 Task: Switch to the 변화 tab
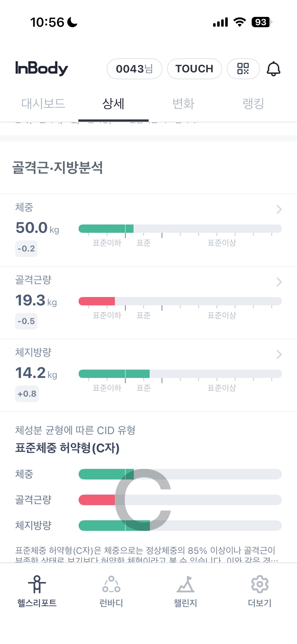click(x=183, y=104)
